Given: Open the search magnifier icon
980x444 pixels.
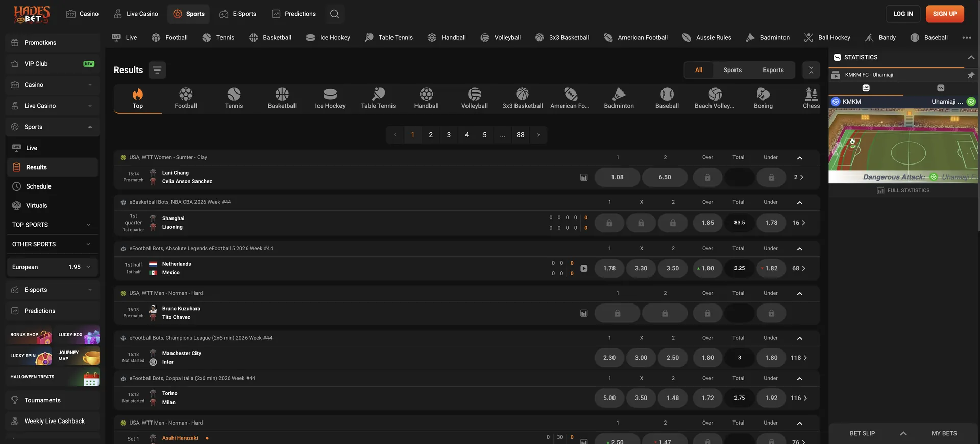Looking at the screenshot, I should (x=334, y=14).
